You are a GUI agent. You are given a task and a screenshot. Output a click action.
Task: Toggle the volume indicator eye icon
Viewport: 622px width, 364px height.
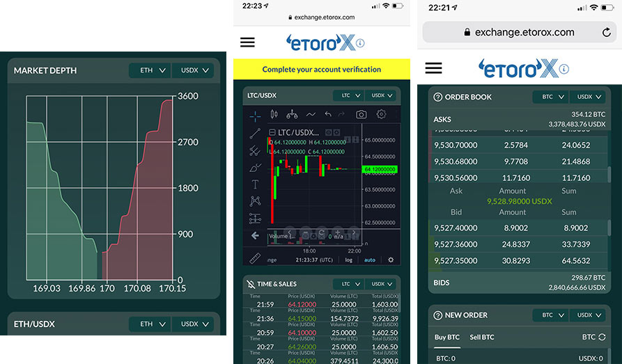coord(306,235)
